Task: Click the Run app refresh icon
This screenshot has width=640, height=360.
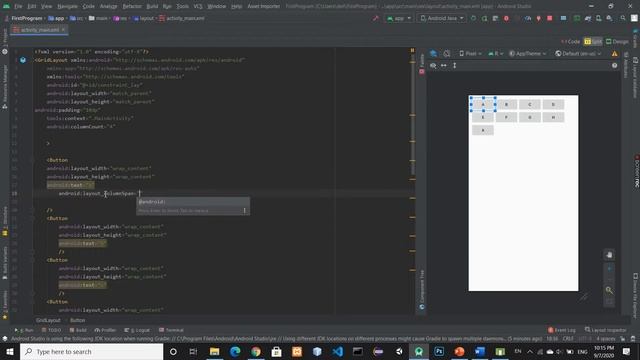Action: pos(473,18)
